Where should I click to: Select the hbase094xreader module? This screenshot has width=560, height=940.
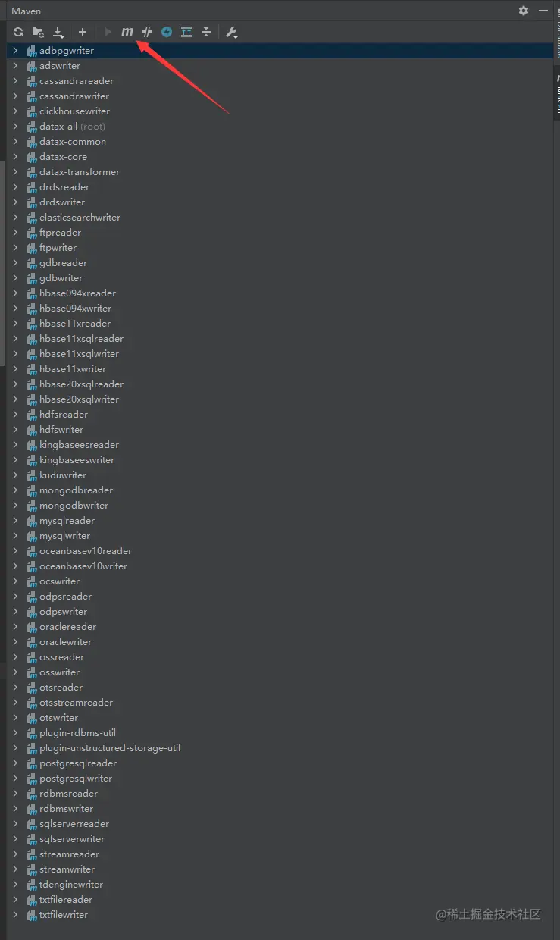point(78,293)
